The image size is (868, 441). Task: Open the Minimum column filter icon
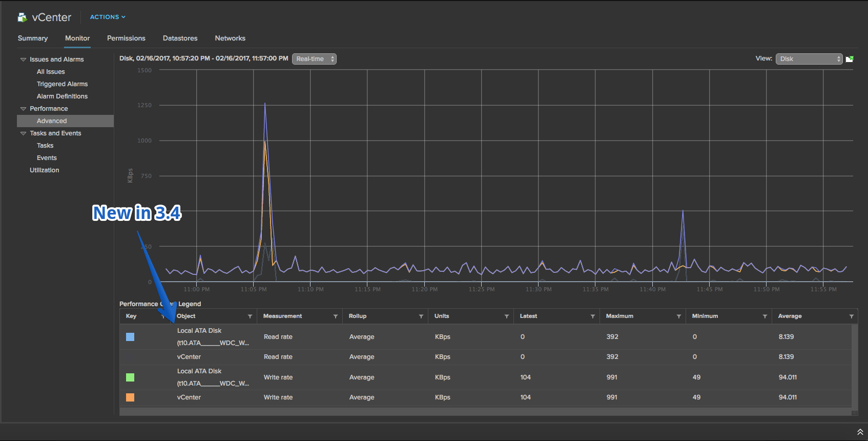[765, 316]
